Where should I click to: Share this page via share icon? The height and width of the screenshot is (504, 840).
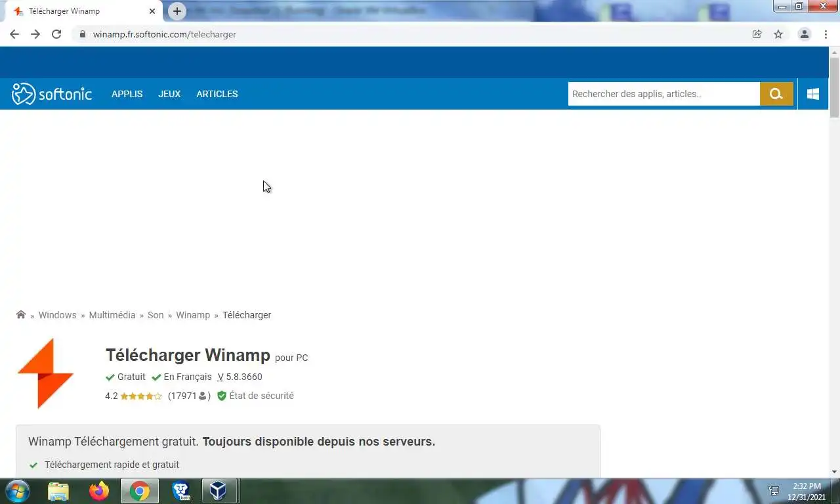[x=757, y=34]
